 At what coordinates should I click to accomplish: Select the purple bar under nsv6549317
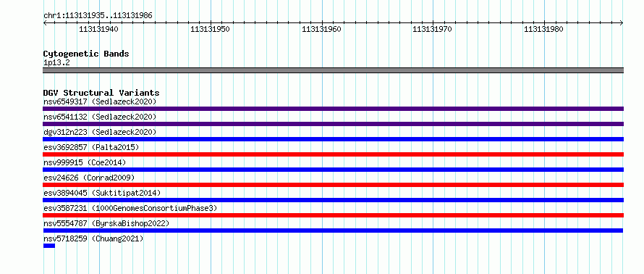point(333,109)
